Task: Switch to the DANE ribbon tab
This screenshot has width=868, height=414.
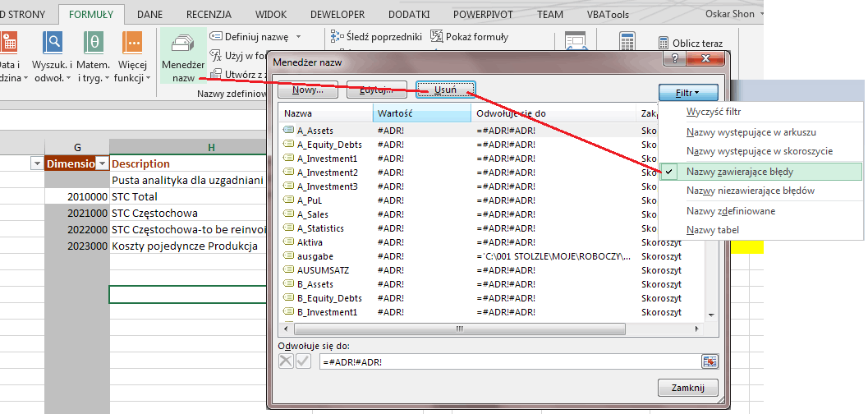Action: pos(150,15)
